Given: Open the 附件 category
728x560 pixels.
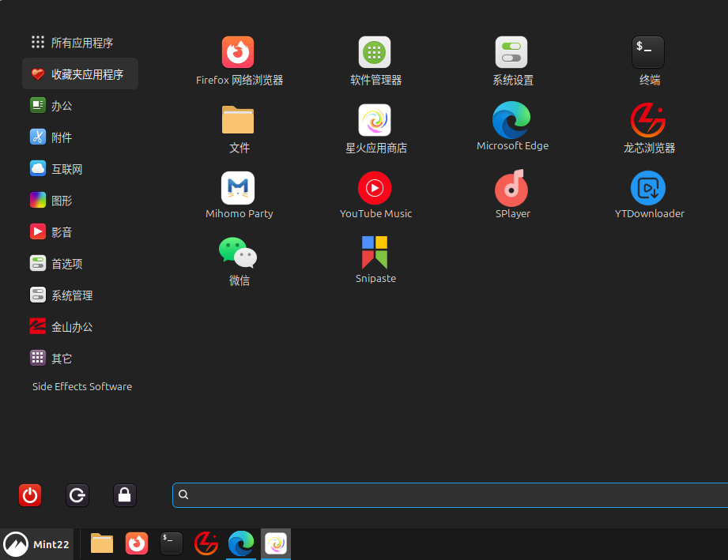Looking at the screenshot, I should pos(81,137).
